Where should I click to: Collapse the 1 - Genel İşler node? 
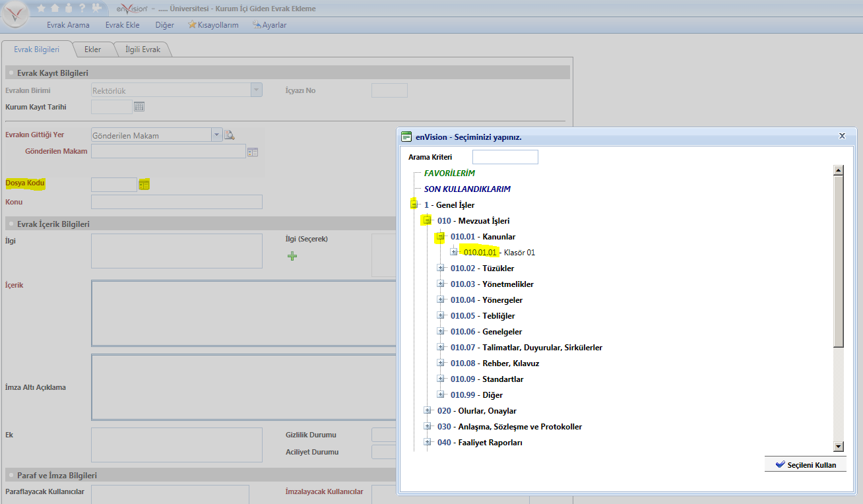tap(414, 205)
